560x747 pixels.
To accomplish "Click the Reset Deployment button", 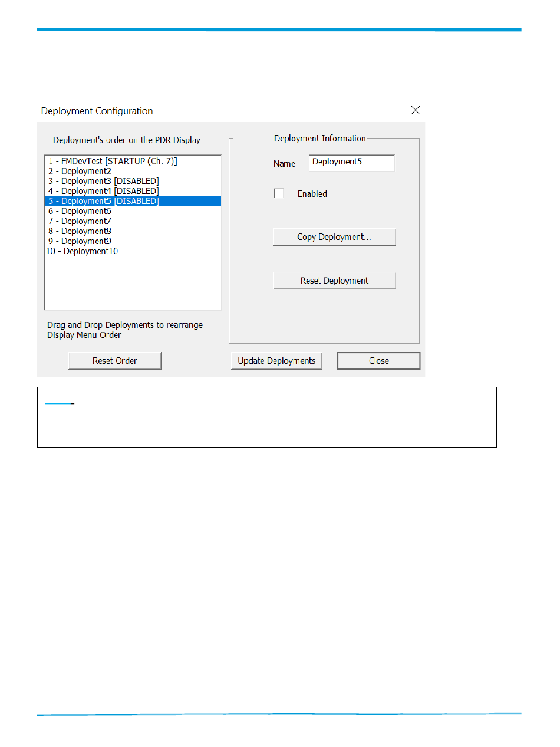I will point(334,281).
